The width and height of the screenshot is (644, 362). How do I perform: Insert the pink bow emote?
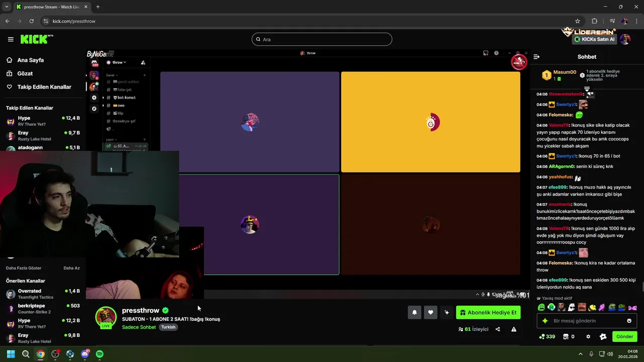tap(632, 307)
